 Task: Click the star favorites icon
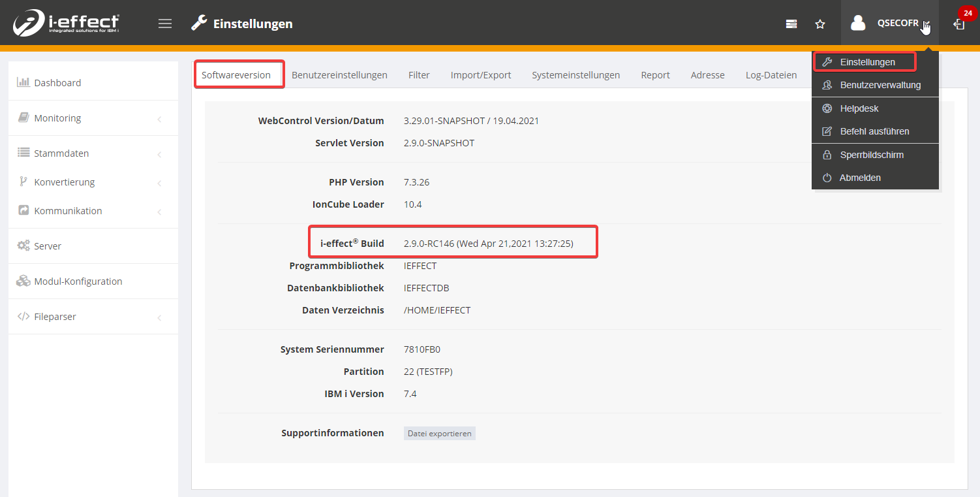click(x=820, y=24)
